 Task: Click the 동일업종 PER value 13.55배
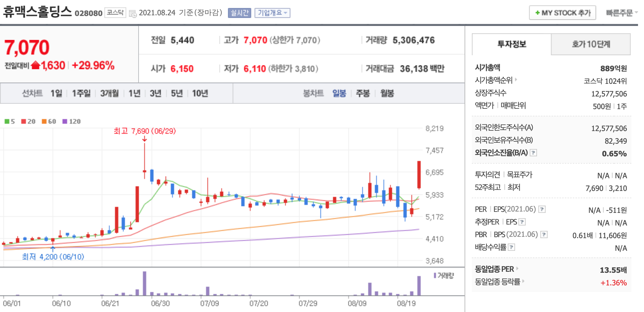point(613,270)
